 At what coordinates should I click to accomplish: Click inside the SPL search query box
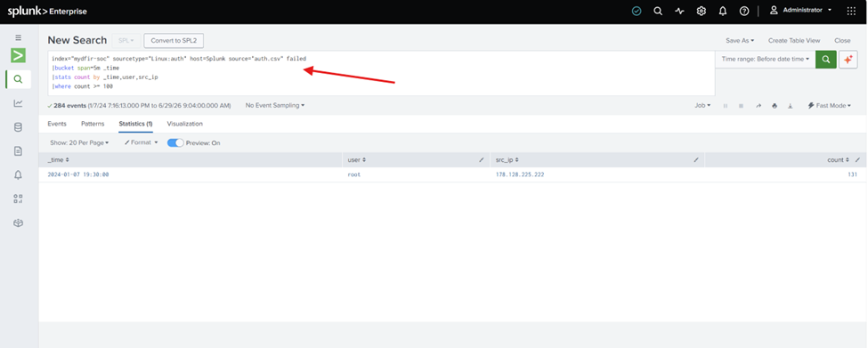click(381, 73)
